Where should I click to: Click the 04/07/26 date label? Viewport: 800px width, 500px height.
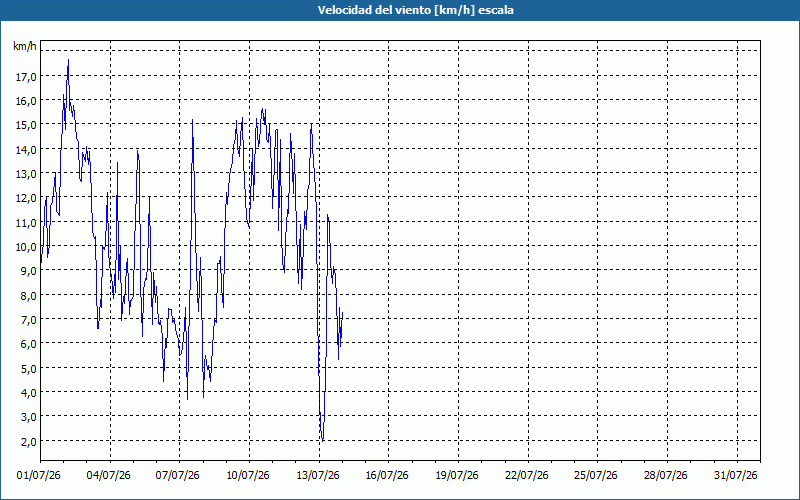click(108, 476)
